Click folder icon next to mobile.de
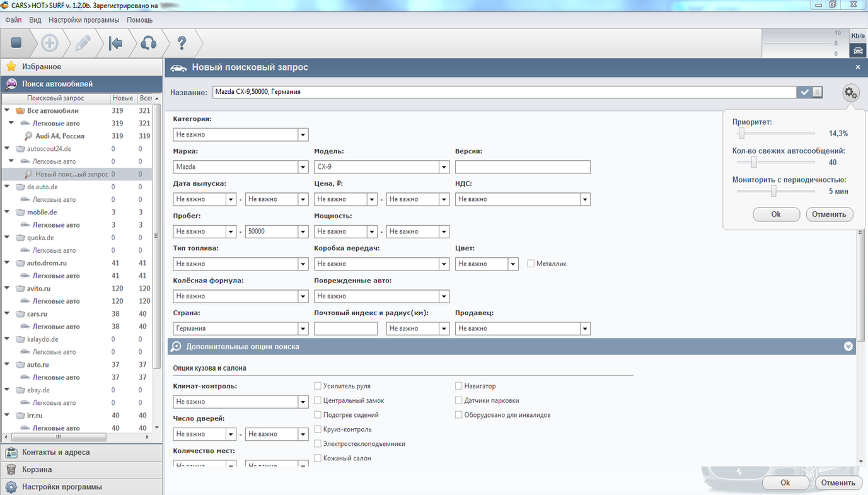This screenshot has width=868, height=495. click(x=20, y=212)
